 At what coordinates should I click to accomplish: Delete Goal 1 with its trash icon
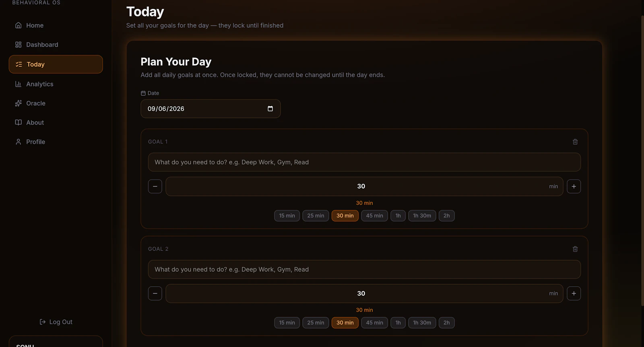click(x=575, y=142)
